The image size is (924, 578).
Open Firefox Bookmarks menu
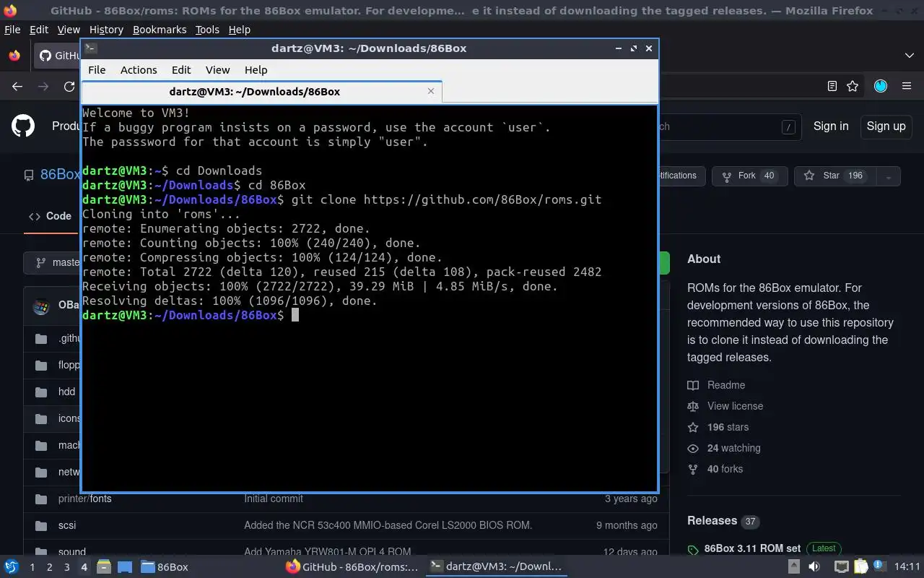point(160,30)
